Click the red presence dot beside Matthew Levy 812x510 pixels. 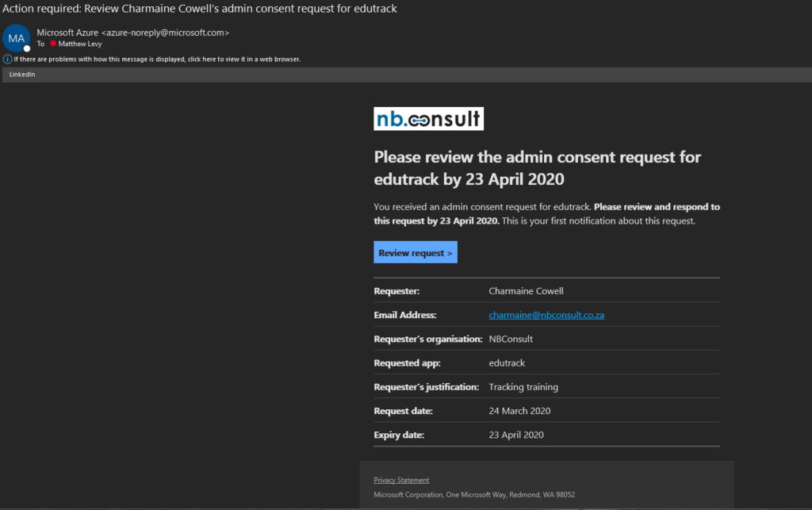53,44
